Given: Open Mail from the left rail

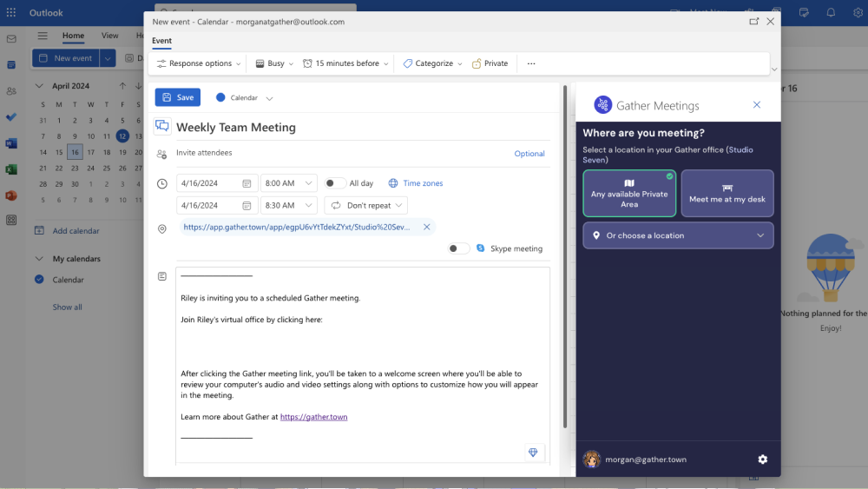Looking at the screenshot, I should click(x=11, y=39).
